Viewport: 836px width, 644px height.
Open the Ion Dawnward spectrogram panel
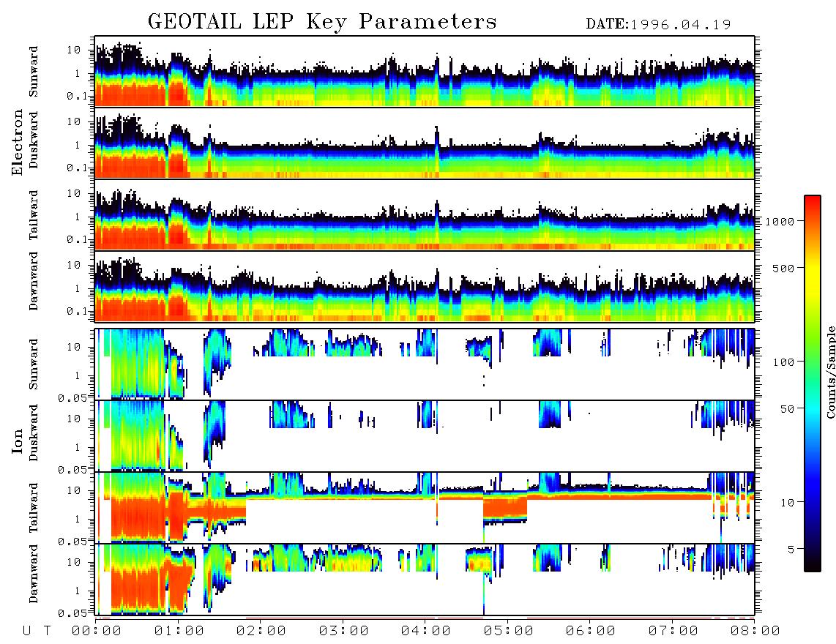pyautogui.click(x=425, y=580)
